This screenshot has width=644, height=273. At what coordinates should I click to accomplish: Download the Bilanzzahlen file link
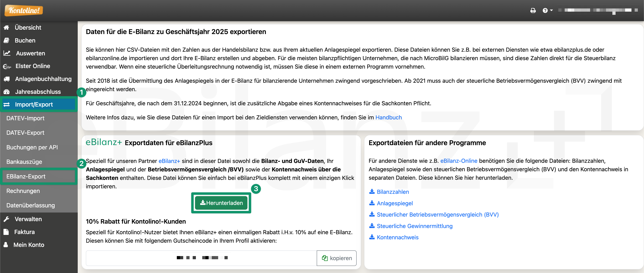(x=393, y=192)
